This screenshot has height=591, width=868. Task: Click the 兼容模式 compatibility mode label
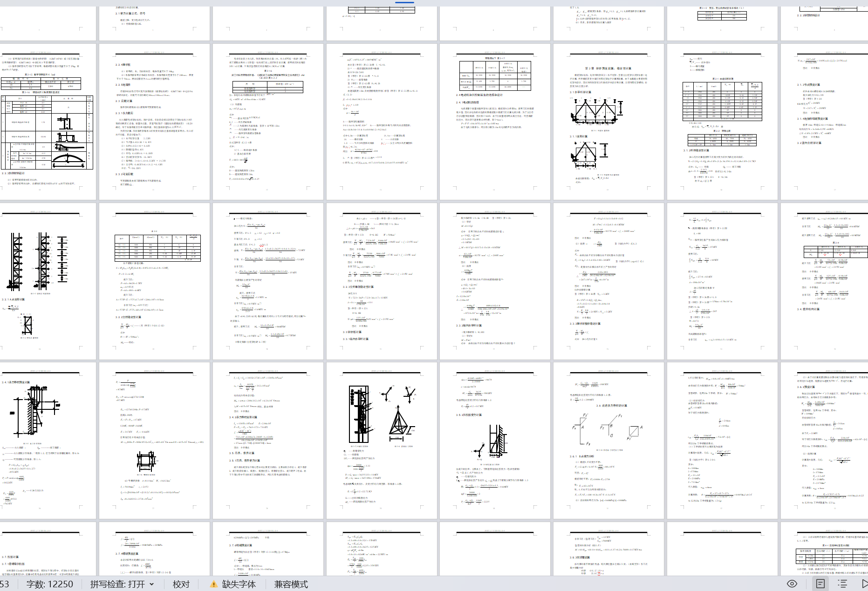(291, 584)
